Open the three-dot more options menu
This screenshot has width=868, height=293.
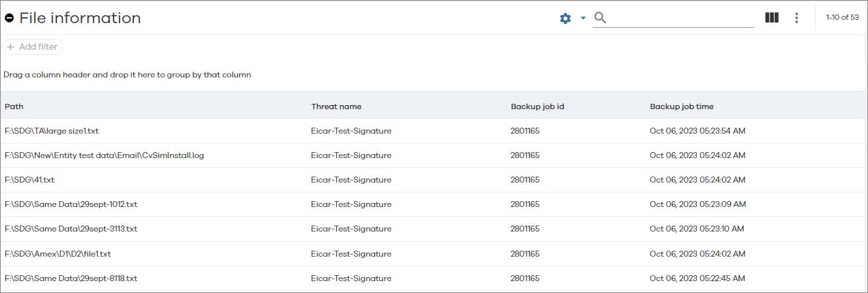pyautogui.click(x=797, y=18)
